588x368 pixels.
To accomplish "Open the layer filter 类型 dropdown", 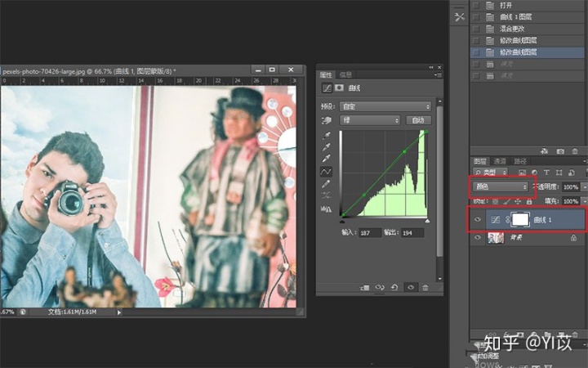I will click(491, 173).
